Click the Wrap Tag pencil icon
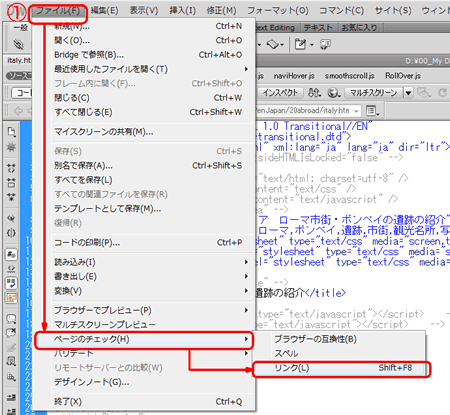 tap(11, 347)
